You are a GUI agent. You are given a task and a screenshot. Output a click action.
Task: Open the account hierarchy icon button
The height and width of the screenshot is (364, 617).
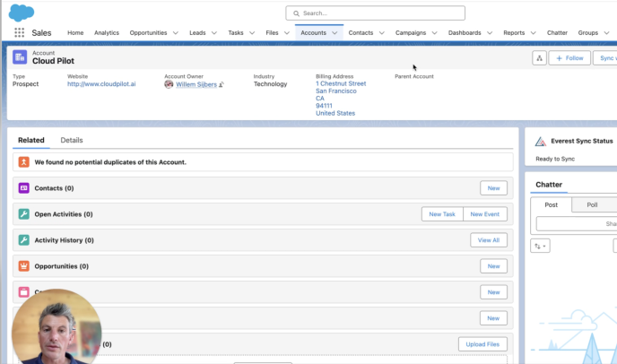pyautogui.click(x=539, y=58)
